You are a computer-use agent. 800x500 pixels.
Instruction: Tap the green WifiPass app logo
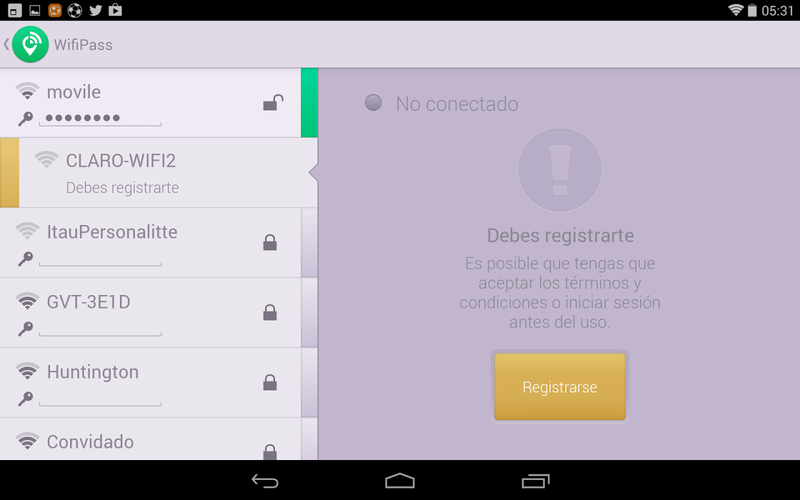tap(30, 44)
